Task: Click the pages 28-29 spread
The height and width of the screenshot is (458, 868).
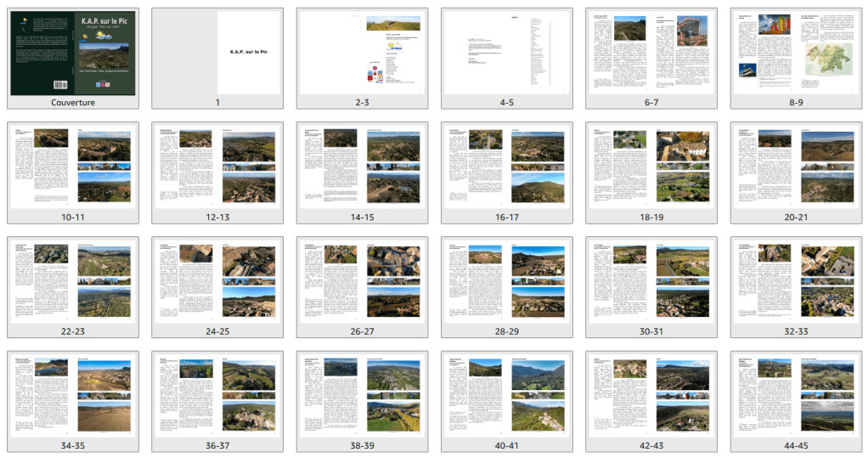Action: tap(506, 280)
